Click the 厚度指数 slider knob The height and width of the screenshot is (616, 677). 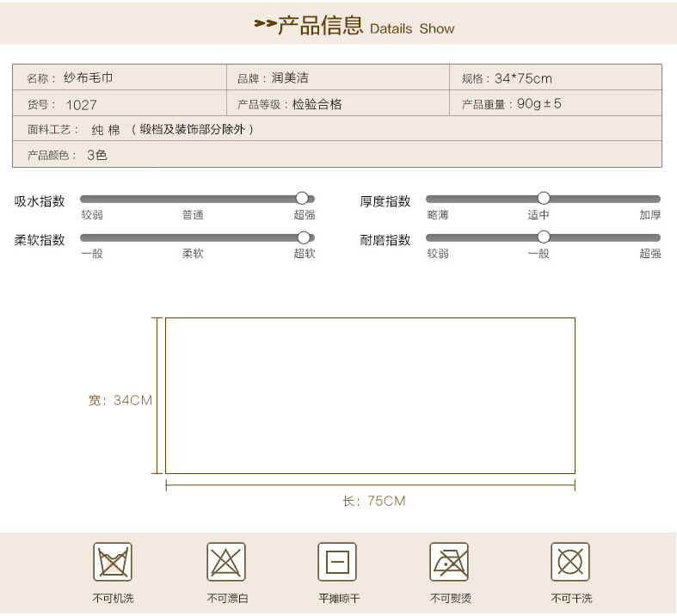pos(544,198)
